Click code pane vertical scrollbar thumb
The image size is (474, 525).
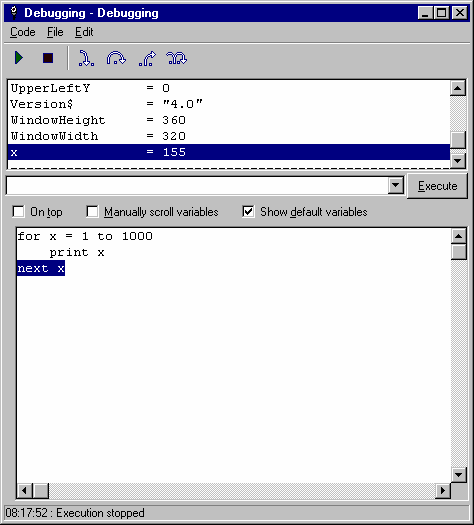coord(459,252)
